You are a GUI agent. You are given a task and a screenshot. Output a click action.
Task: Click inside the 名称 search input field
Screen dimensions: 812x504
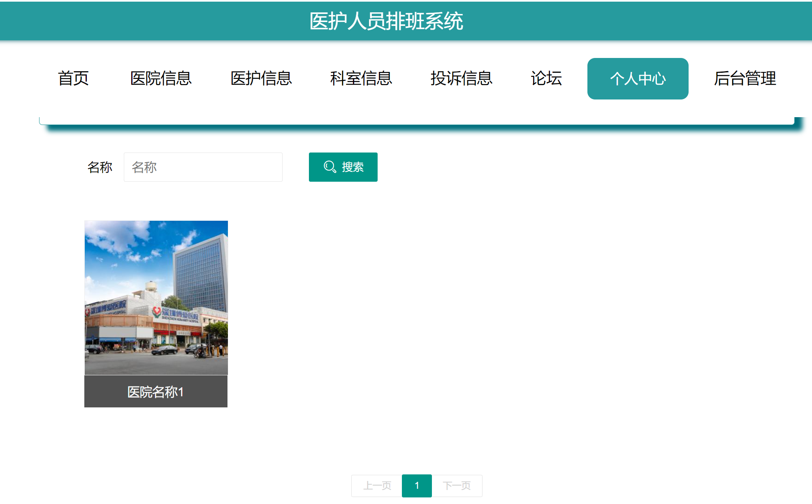pyautogui.click(x=202, y=167)
